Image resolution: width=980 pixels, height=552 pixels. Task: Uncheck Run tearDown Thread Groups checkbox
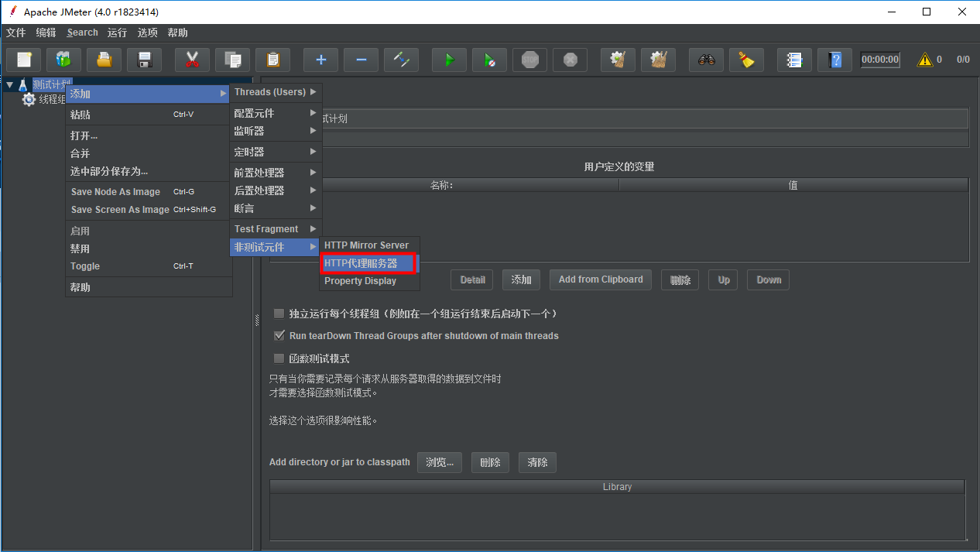point(279,336)
